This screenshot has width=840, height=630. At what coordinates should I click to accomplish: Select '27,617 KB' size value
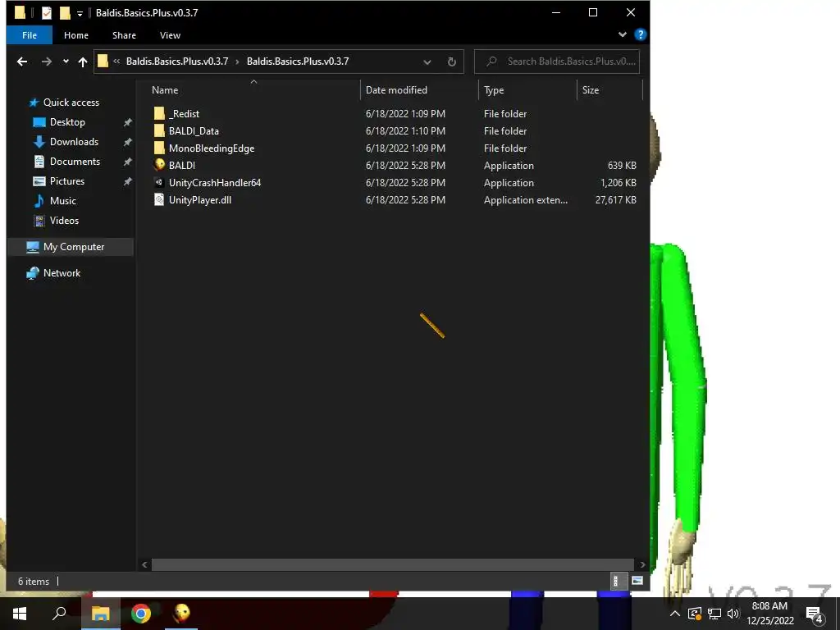615,200
